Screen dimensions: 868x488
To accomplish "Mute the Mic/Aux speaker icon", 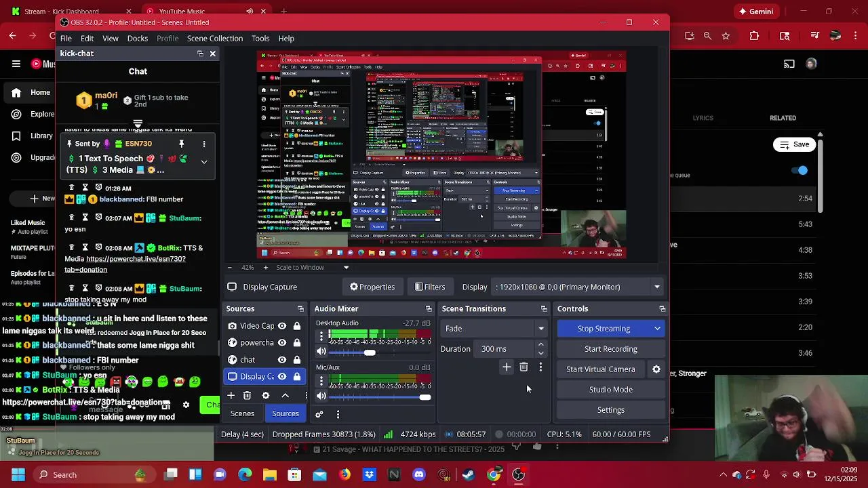I will [x=321, y=396].
